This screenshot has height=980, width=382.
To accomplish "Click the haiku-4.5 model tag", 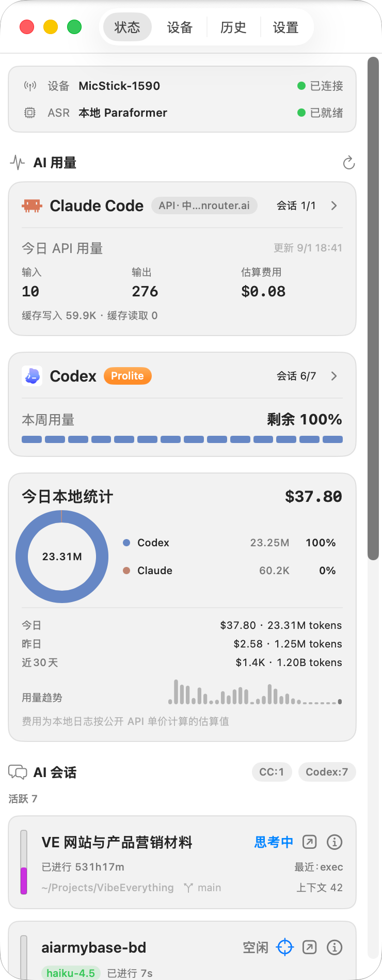I will pyautogui.click(x=71, y=973).
